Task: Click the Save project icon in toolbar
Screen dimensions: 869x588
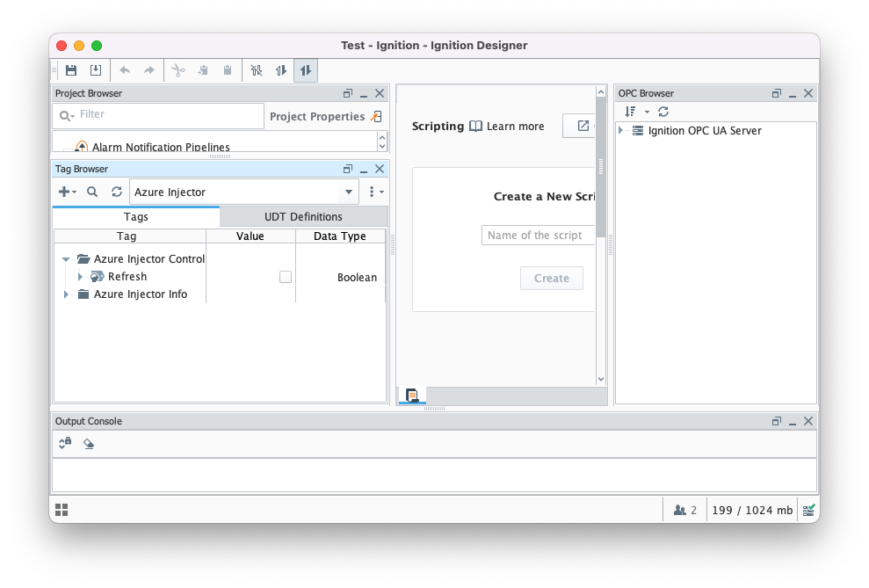Action: click(x=71, y=70)
